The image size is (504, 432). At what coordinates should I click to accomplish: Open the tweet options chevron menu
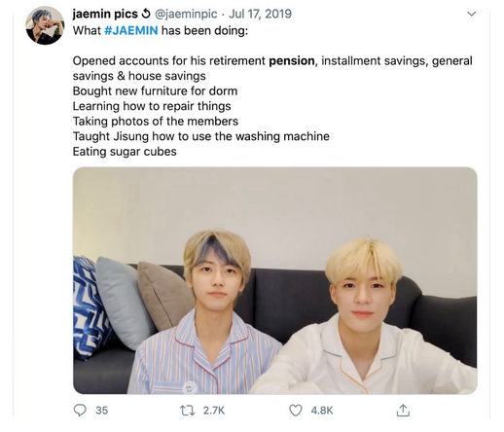click(x=471, y=14)
